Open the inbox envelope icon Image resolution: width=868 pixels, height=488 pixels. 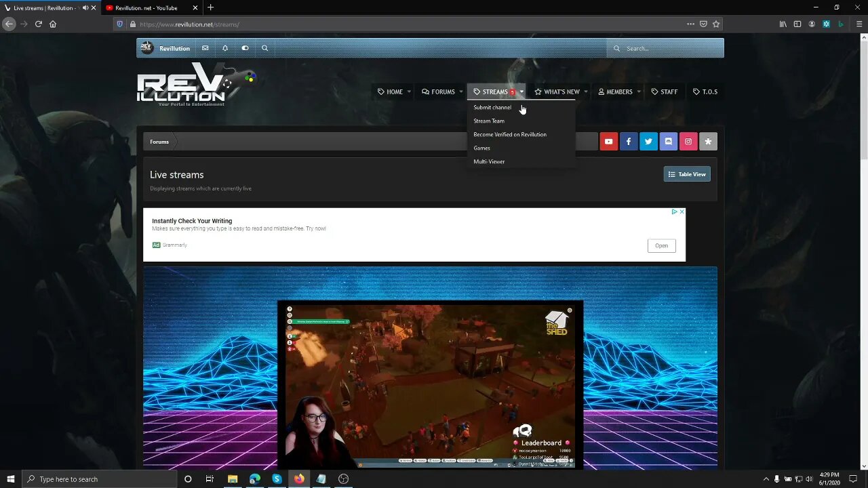click(205, 48)
